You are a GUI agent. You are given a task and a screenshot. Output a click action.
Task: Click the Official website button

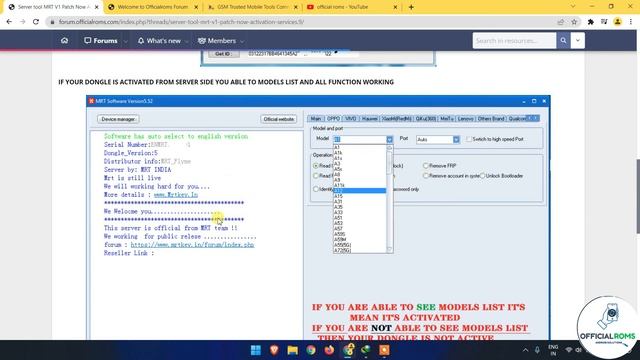[279, 119]
